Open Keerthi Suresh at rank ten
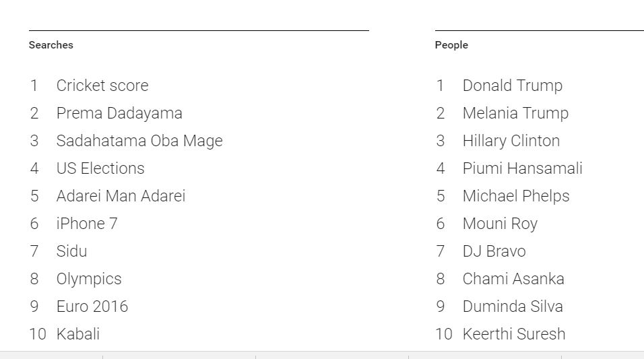The width and height of the screenshot is (644, 359). 514,334
